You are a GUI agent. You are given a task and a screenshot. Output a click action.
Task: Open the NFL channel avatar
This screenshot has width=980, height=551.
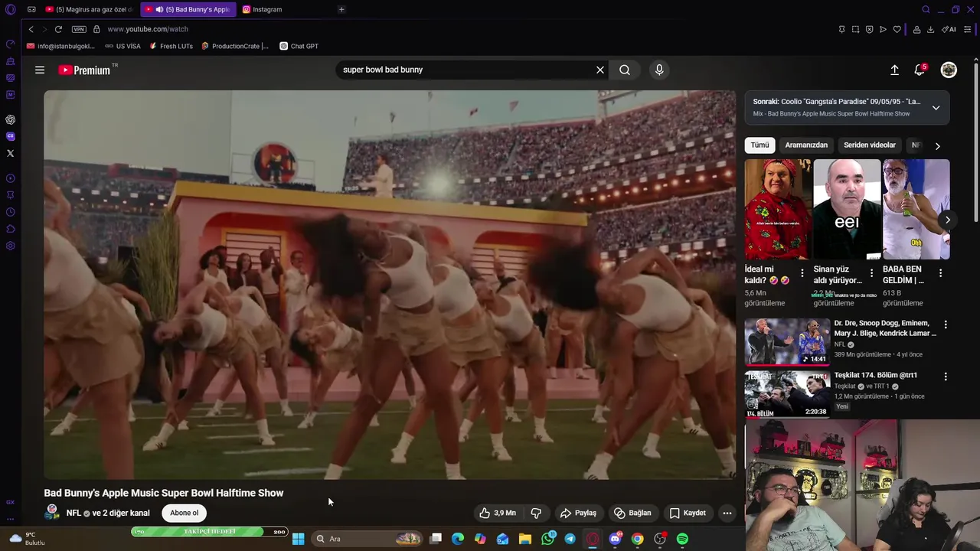[x=52, y=512]
